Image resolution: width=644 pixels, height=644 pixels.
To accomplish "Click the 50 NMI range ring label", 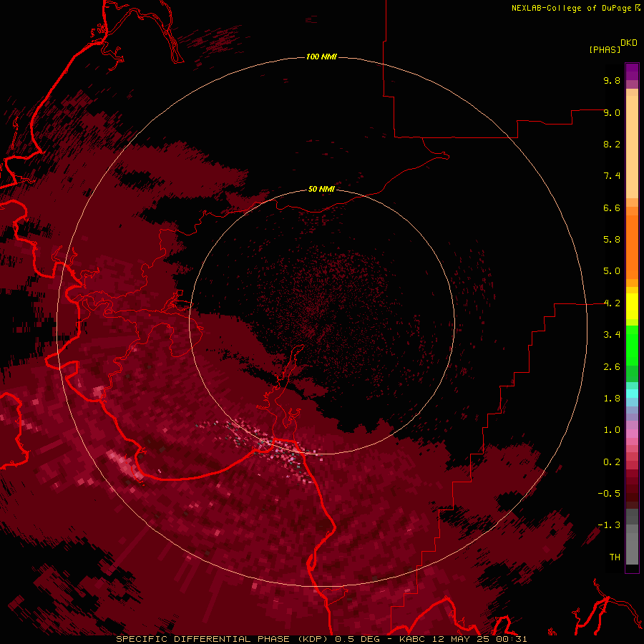I will 321,189.
